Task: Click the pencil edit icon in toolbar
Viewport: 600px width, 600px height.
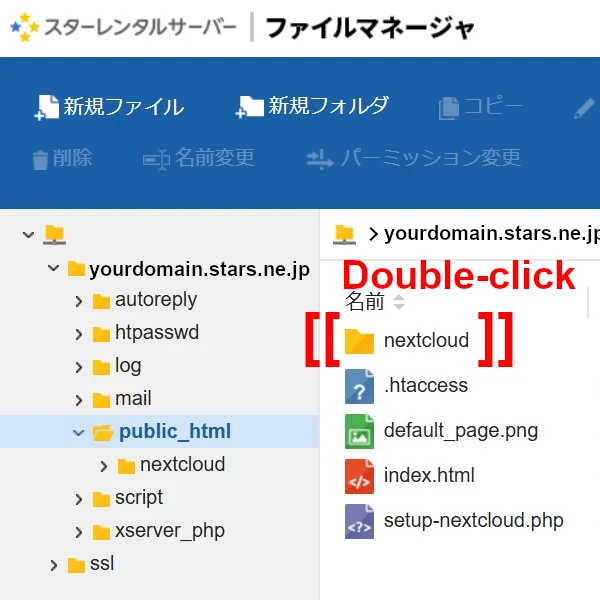Action: tap(584, 109)
